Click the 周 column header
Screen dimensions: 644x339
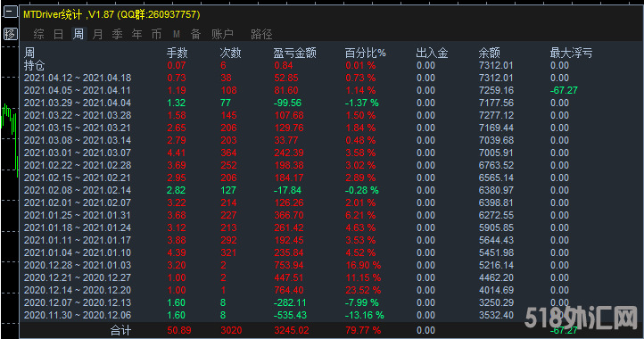[x=29, y=53]
